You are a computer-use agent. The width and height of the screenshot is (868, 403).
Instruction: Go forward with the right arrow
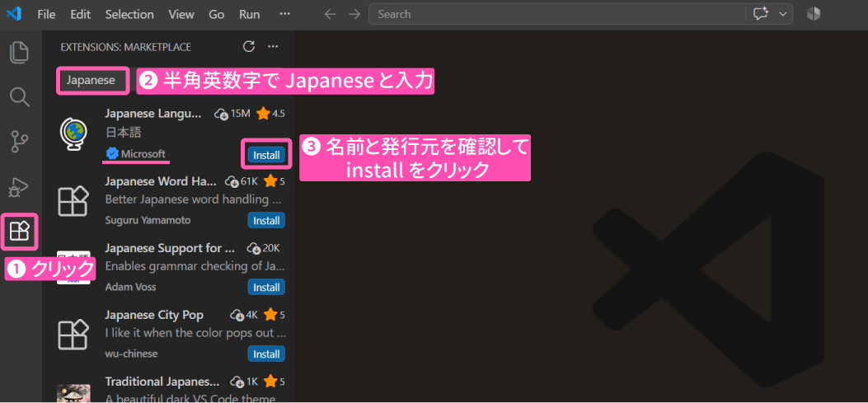click(x=354, y=14)
